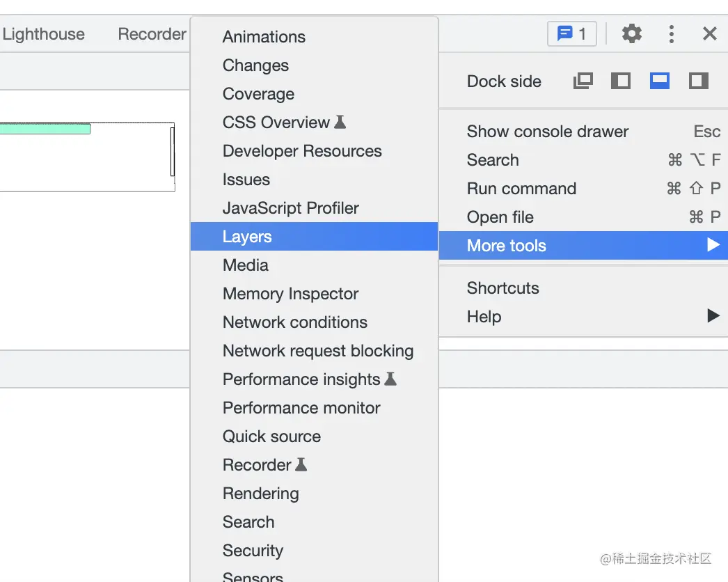Dock DevTools to the bottom
The height and width of the screenshot is (582, 728).
pyautogui.click(x=659, y=81)
